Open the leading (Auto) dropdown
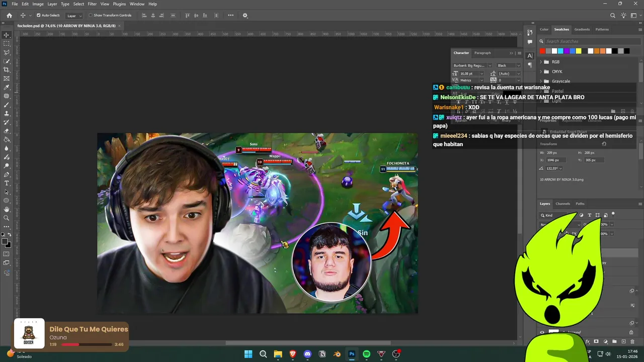Image resolution: width=644 pixels, height=362 pixels. [x=518, y=73]
